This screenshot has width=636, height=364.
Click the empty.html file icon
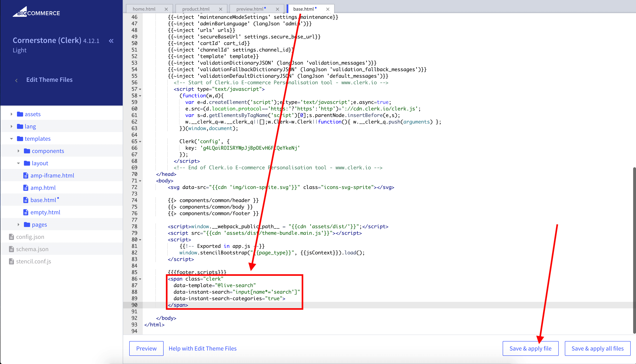tap(26, 212)
